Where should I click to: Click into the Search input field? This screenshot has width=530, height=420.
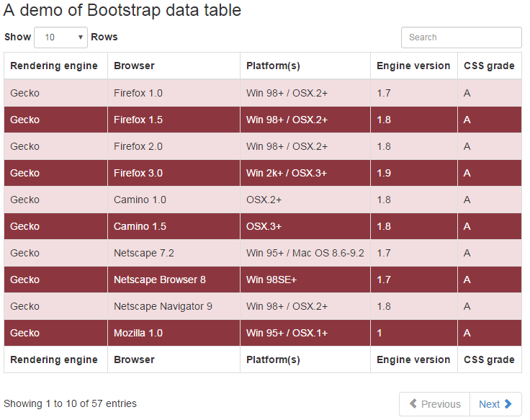coord(462,37)
